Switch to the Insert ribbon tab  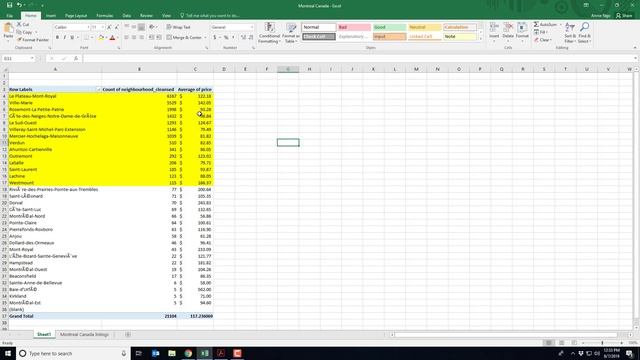(51, 16)
